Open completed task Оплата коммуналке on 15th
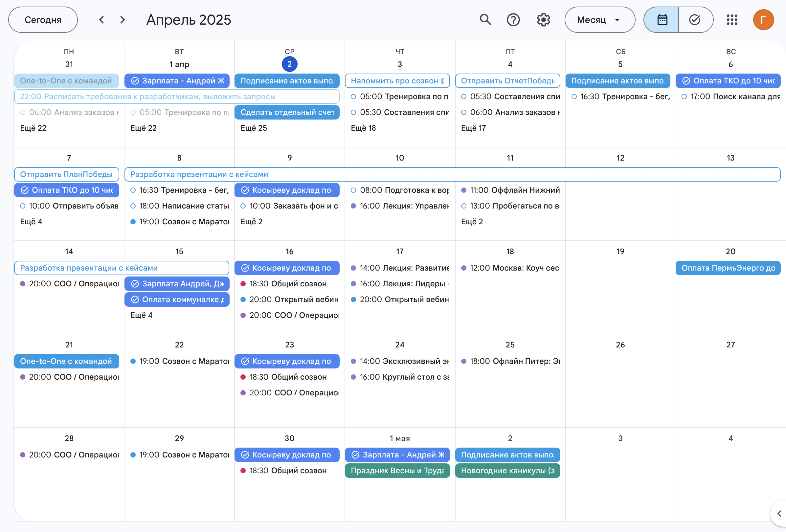The height and width of the screenshot is (532, 786). pyautogui.click(x=177, y=299)
